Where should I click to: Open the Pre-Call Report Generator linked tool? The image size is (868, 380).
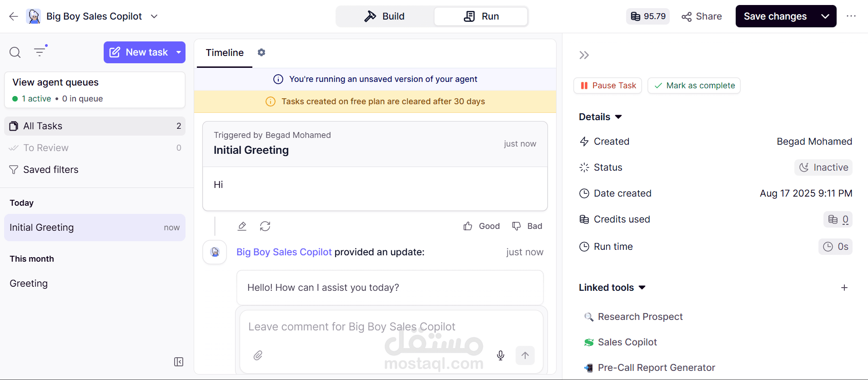pyautogui.click(x=657, y=368)
